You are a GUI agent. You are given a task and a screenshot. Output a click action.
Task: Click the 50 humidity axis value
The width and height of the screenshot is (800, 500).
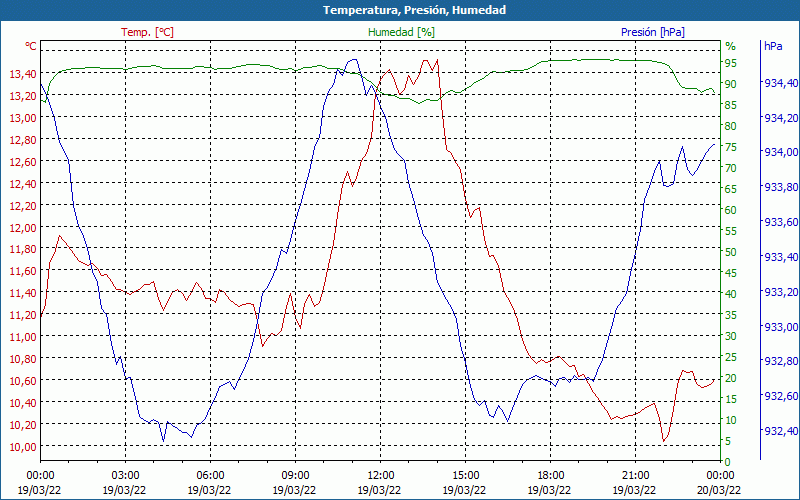[731, 252]
